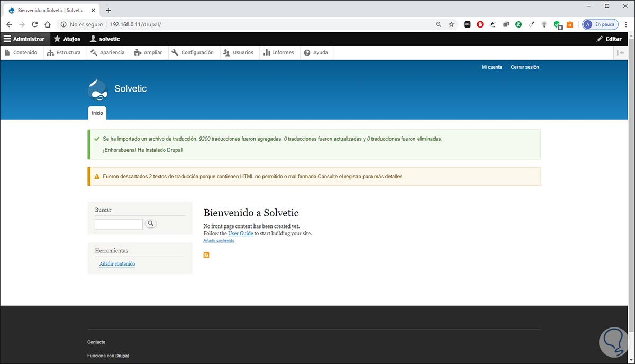The width and height of the screenshot is (635, 364).
Task: Click the orange extension icon in toolbar
Action: (570, 24)
